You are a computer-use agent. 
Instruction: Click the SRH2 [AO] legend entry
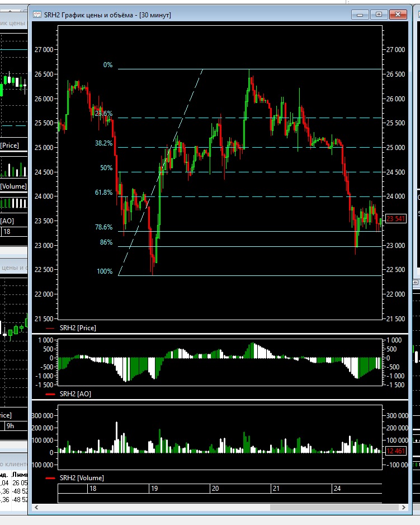tap(75, 394)
